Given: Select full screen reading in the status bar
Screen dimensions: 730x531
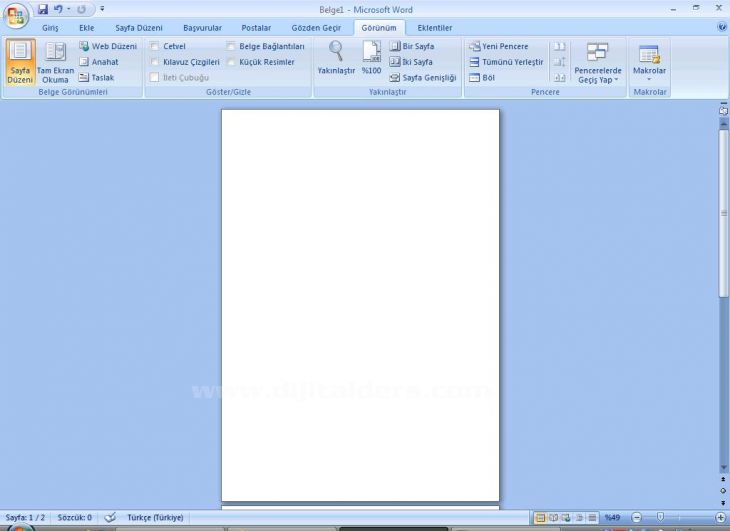Looking at the screenshot, I should click(x=553, y=518).
